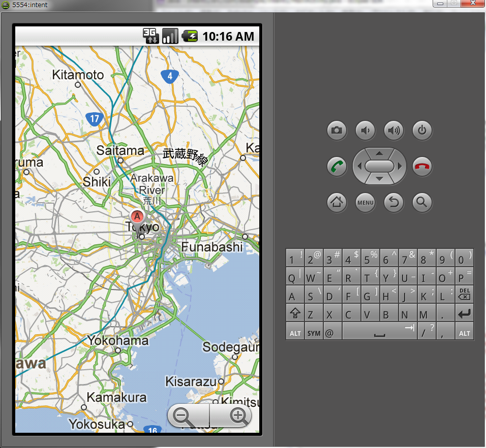Tap the Yokohama label on map
Viewport: 486px width, 448px height.
(x=117, y=340)
